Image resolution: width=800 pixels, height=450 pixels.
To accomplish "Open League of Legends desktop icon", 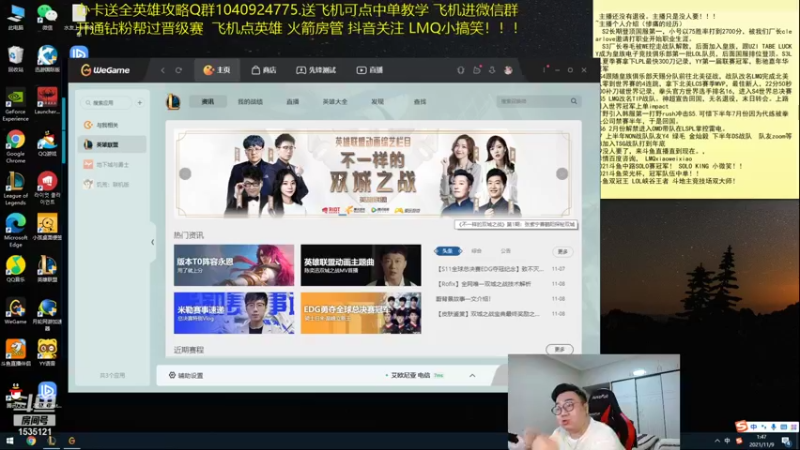I will pyautogui.click(x=15, y=188).
